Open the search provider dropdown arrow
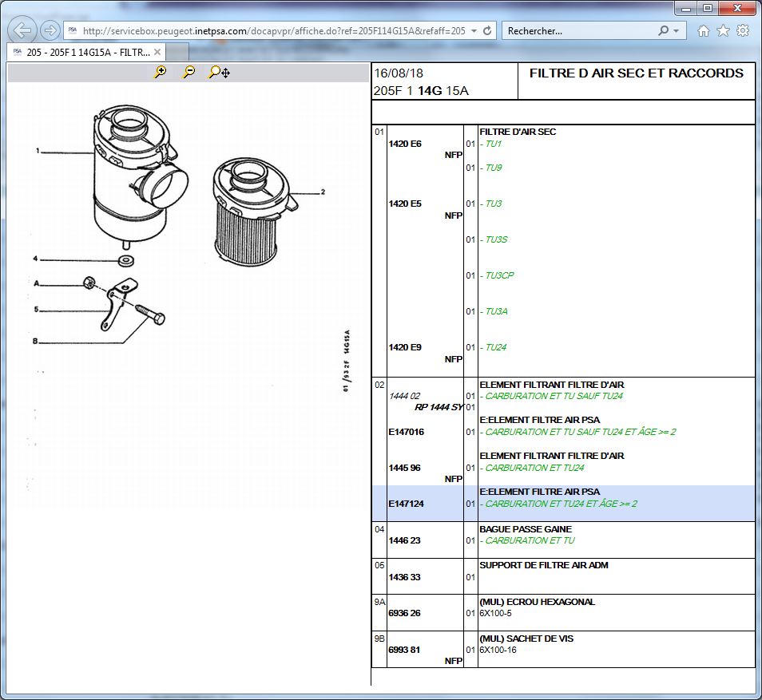The width and height of the screenshot is (762, 700). coord(676,31)
